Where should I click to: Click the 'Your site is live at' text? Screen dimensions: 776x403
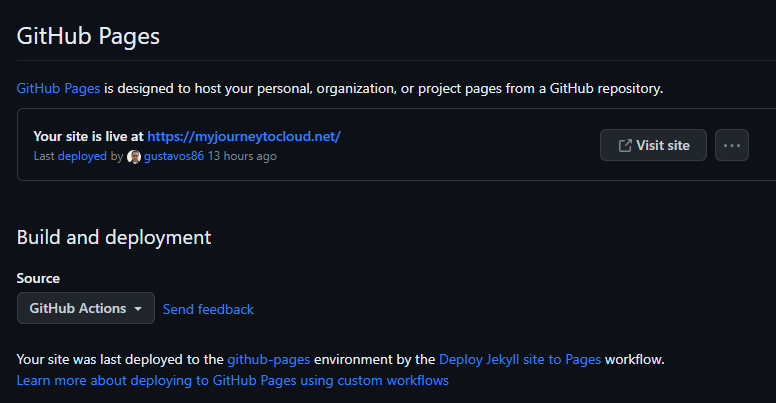pos(88,137)
